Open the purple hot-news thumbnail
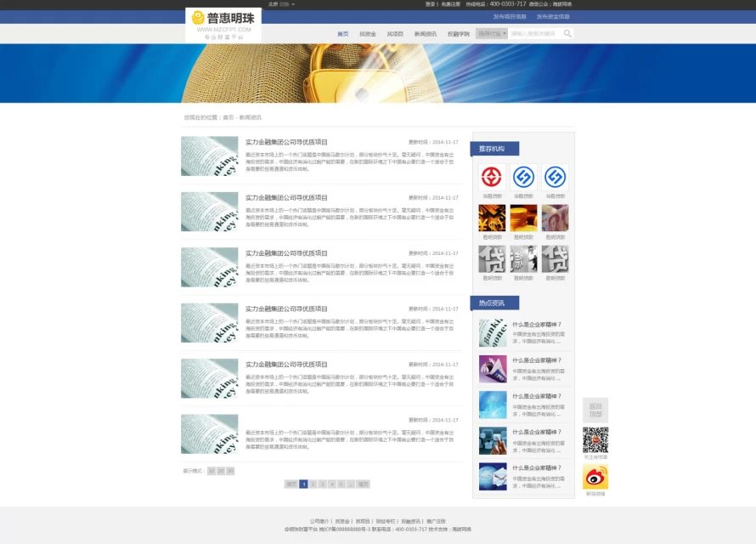Viewport: 756px width, 544px height. (x=493, y=369)
